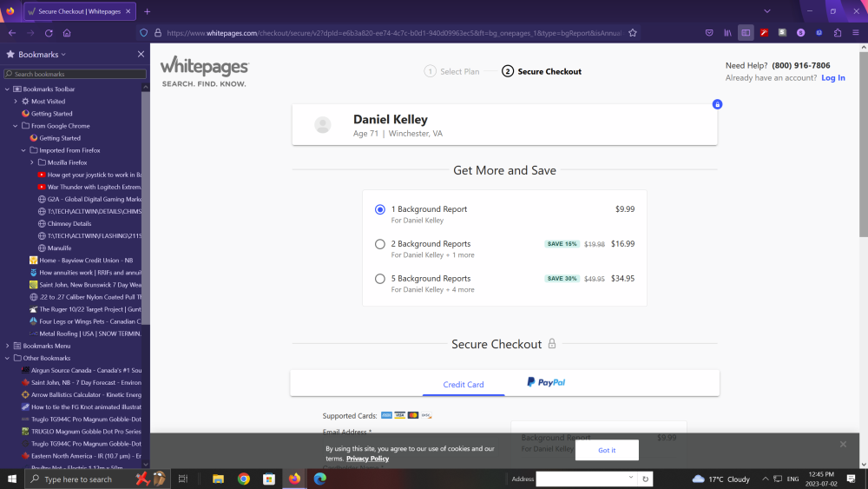The image size is (868, 489).
Task: Open the Pocket save icon
Action: pyautogui.click(x=709, y=33)
